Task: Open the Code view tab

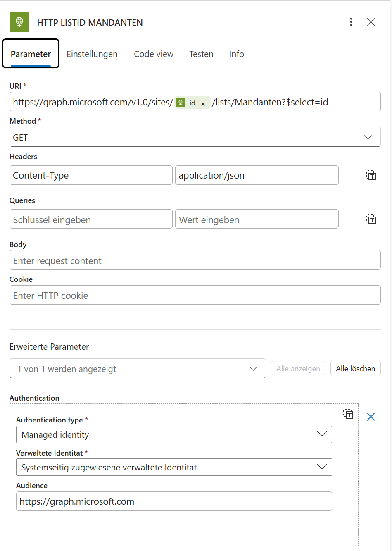Action: click(x=153, y=54)
